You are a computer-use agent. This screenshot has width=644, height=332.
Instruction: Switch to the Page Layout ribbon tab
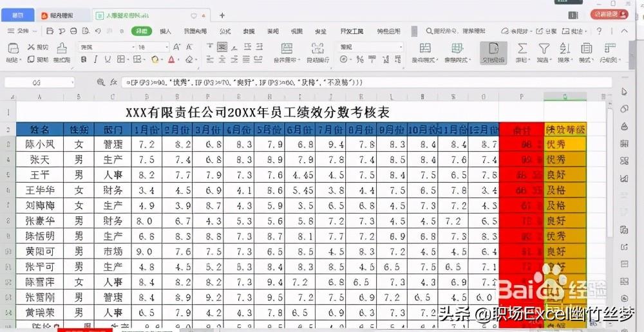(x=195, y=31)
